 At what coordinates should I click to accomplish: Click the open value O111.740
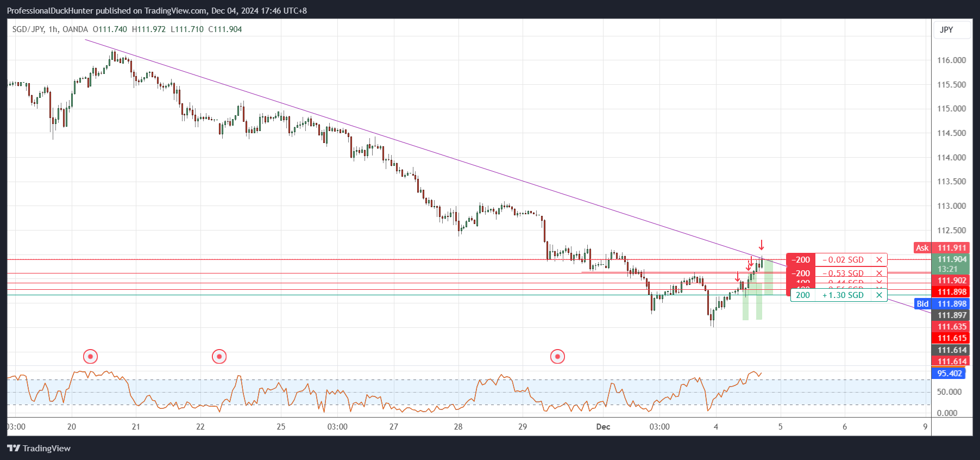pos(110,29)
